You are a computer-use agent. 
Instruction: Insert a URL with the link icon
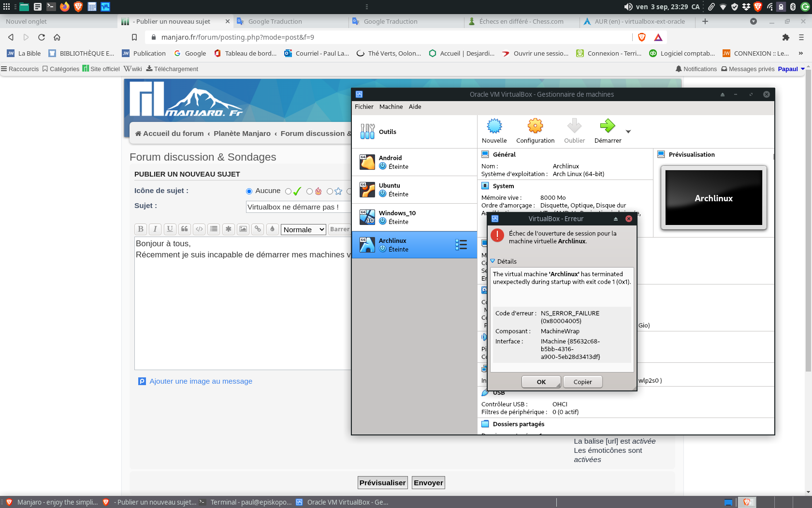point(258,229)
